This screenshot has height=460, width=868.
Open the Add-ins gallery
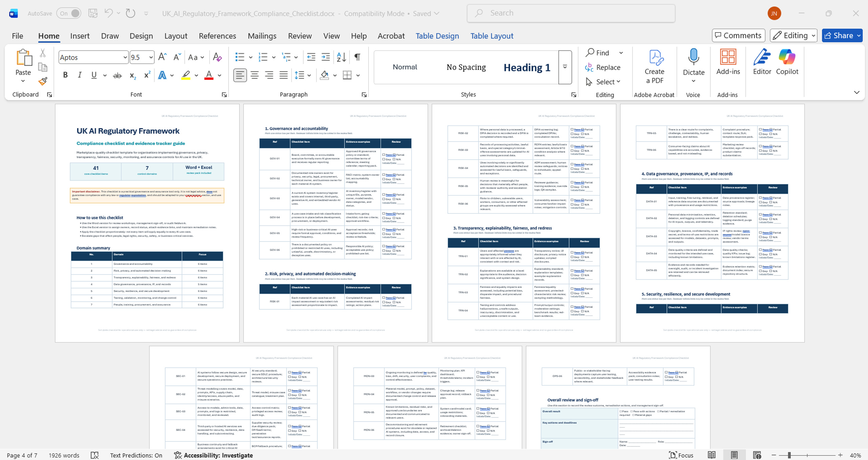click(728, 62)
